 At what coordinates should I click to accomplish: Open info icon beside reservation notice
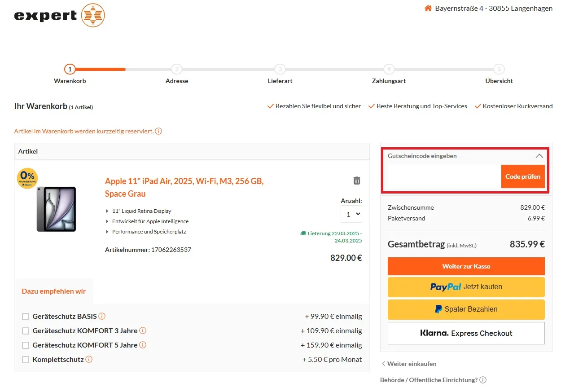(158, 132)
